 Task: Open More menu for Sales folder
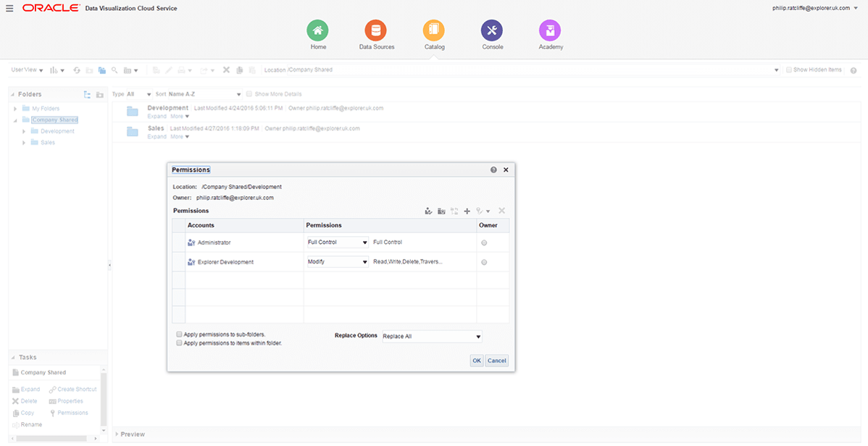180,137
